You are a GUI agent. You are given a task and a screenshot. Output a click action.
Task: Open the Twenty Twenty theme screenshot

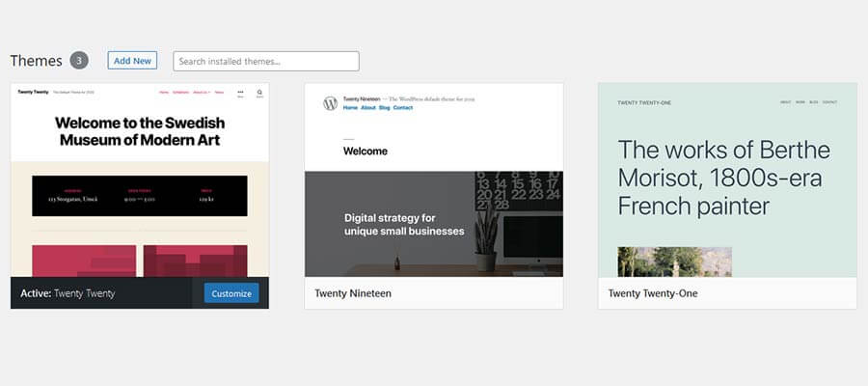(x=140, y=180)
